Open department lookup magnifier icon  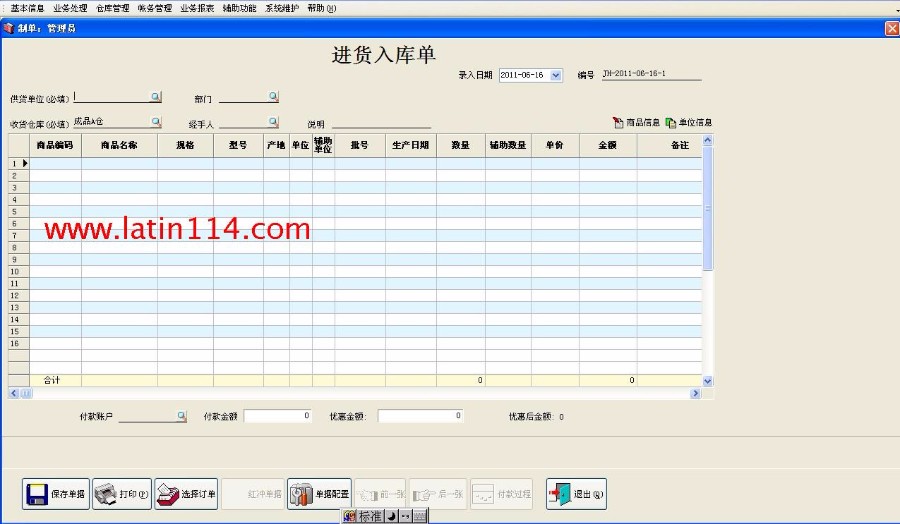point(274,96)
